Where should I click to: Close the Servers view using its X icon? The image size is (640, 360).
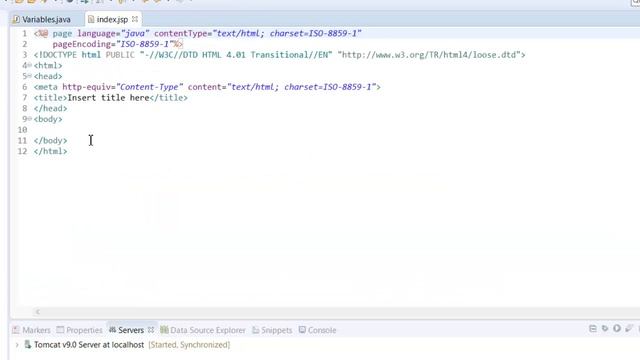coord(151,329)
